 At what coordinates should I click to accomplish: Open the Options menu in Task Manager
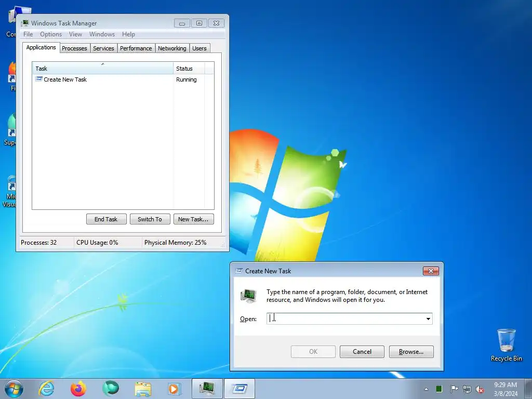(51, 34)
